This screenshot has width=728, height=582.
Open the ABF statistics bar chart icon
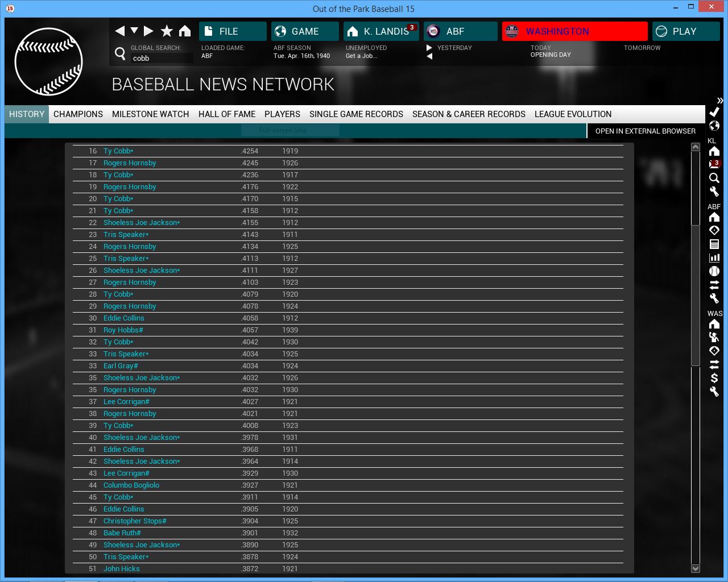click(714, 257)
